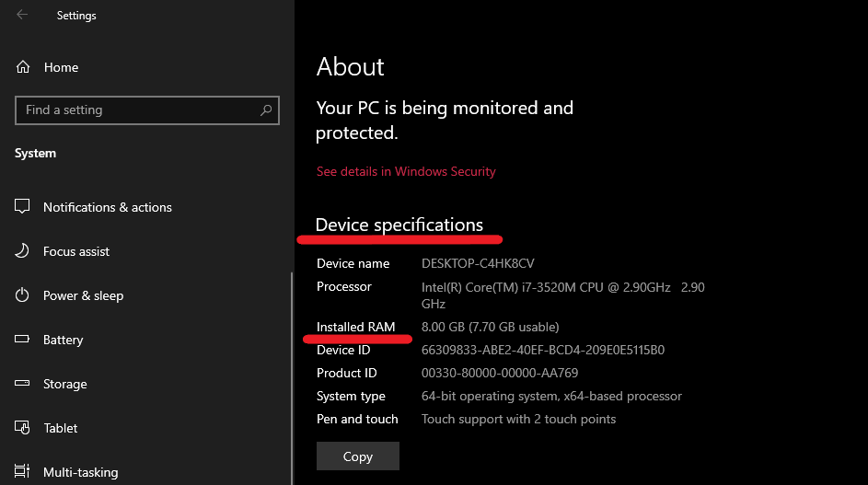Click the back arrow icon
Image resolution: width=868 pixels, height=485 pixels.
coord(22,15)
